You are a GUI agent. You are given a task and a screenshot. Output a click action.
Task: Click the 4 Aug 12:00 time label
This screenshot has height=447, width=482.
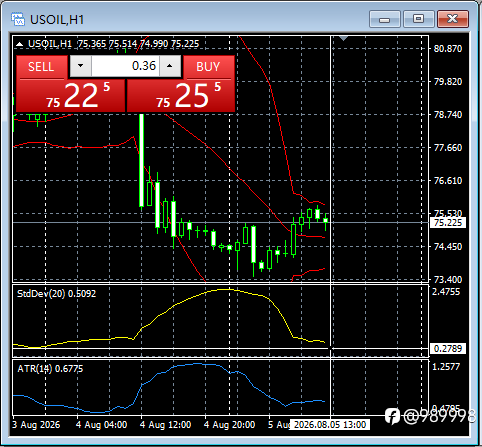(x=165, y=425)
